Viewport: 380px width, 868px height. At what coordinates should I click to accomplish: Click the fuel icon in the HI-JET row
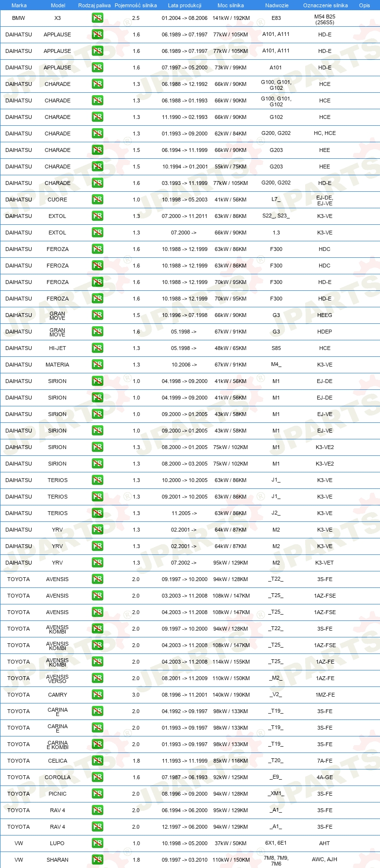(x=97, y=348)
